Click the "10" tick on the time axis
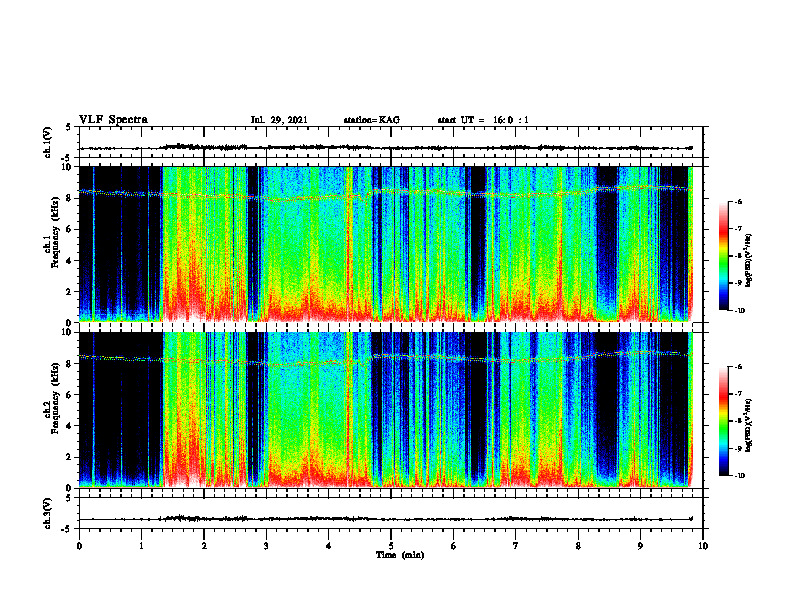The width and height of the screenshot is (792, 612). [703, 546]
